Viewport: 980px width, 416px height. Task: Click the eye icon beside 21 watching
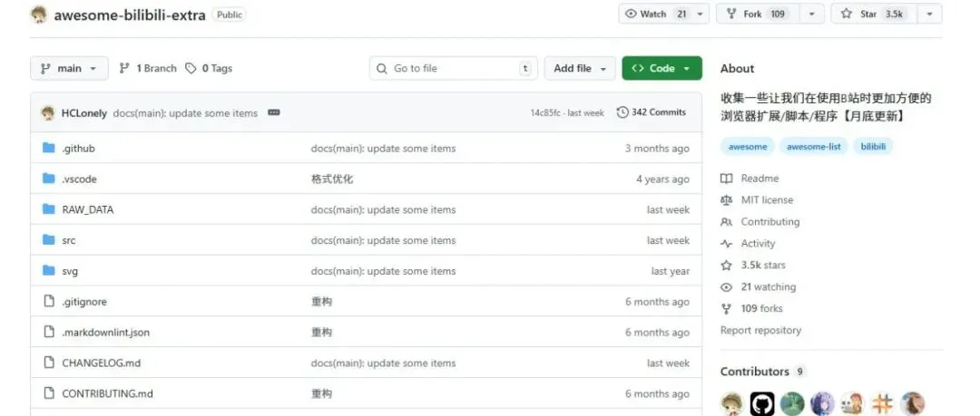coord(726,287)
